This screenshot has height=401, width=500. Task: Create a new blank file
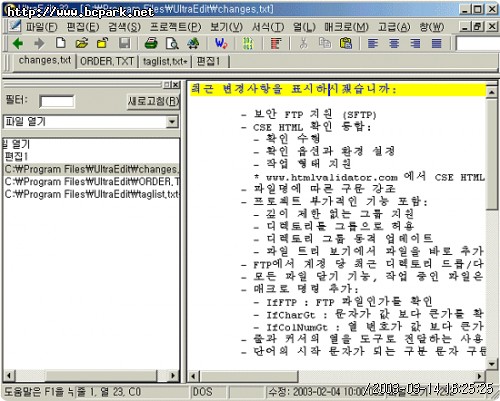60,43
